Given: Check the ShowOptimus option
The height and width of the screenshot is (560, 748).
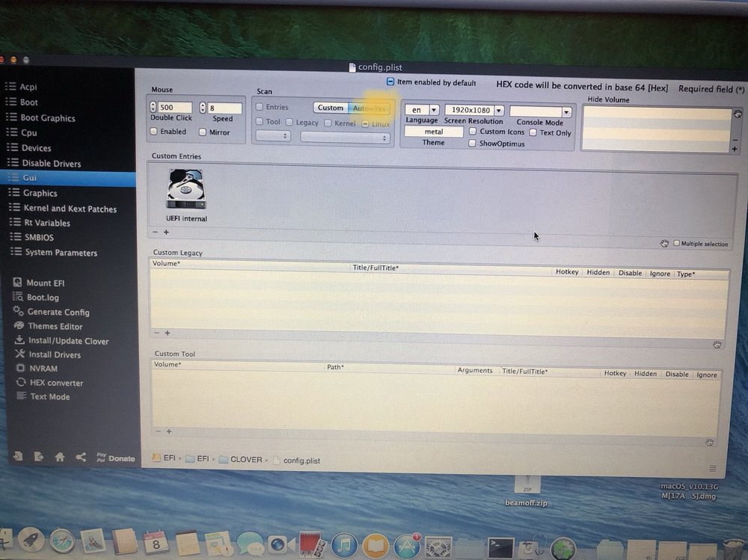Looking at the screenshot, I should (473, 144).
